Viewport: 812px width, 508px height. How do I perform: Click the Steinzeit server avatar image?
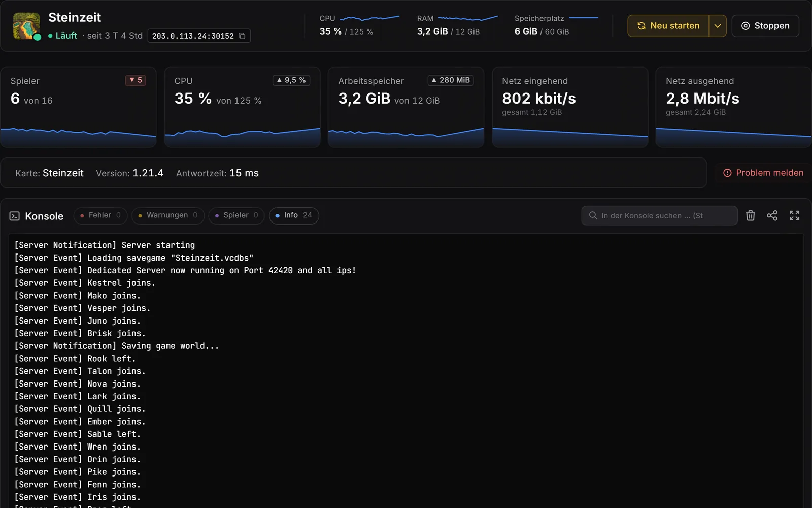click(x=26, y=26)
